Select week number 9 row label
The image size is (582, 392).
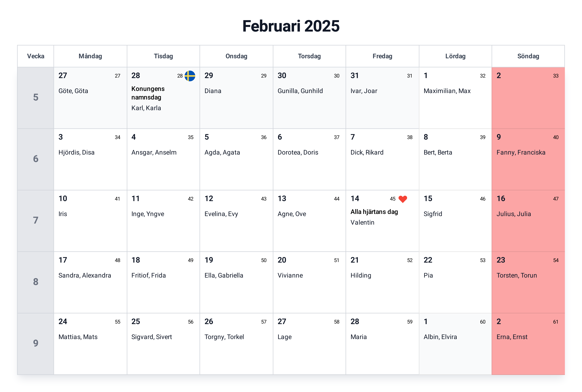(36, 344)
